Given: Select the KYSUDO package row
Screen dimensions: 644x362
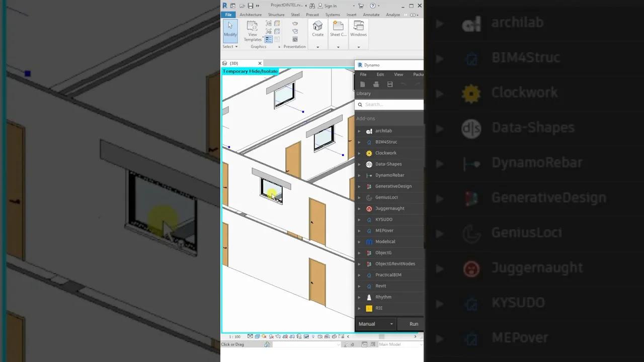Looking at the screenshot, I should pyautogui.click(x=389, y=219).
